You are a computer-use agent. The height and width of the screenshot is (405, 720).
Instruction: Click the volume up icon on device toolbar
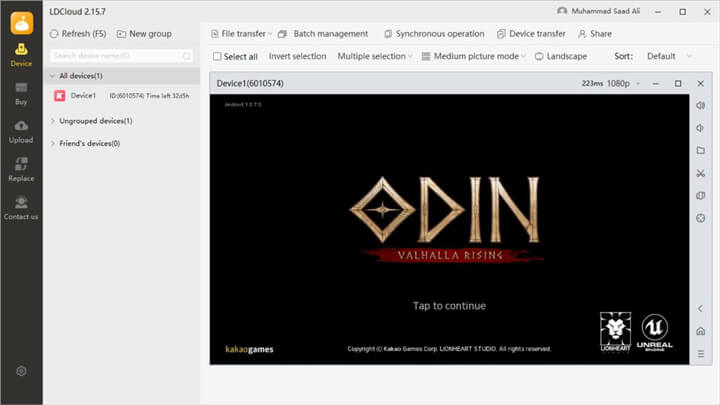click(700, 106)
